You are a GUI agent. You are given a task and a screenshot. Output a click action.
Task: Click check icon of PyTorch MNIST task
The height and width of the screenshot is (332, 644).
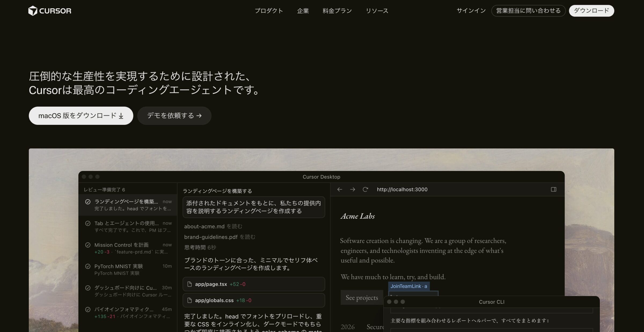coord(88,266)
